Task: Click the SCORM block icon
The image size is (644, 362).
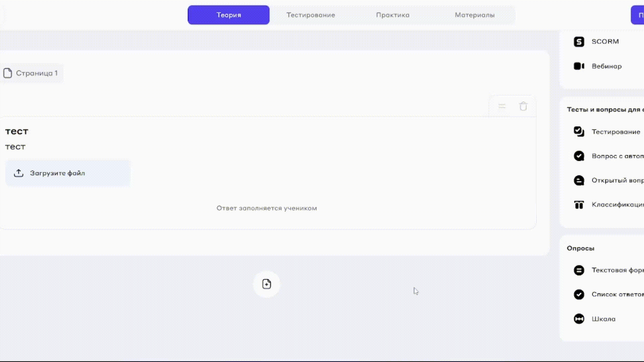Action: [x=579, y=42]
